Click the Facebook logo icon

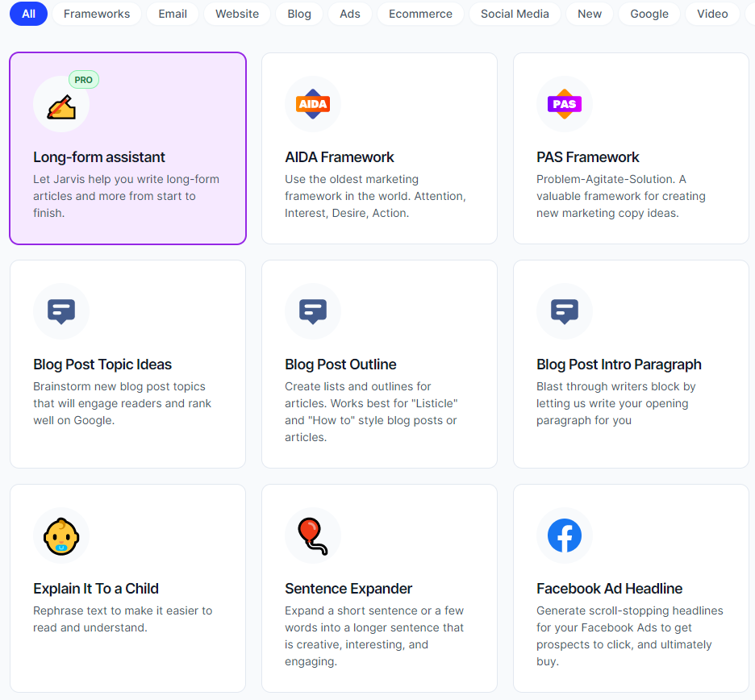click(565, 535)
